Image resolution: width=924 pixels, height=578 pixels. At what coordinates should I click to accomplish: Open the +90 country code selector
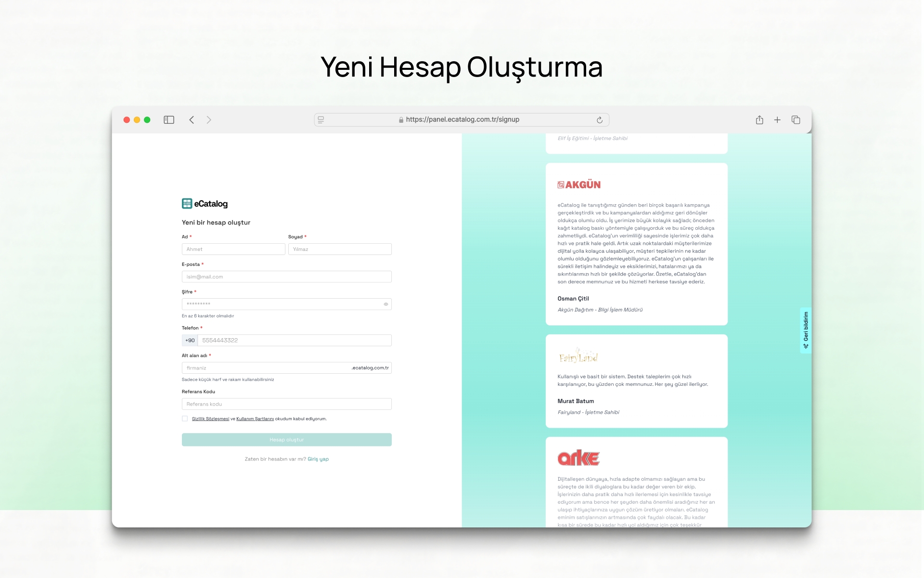(x=190, y=341)
